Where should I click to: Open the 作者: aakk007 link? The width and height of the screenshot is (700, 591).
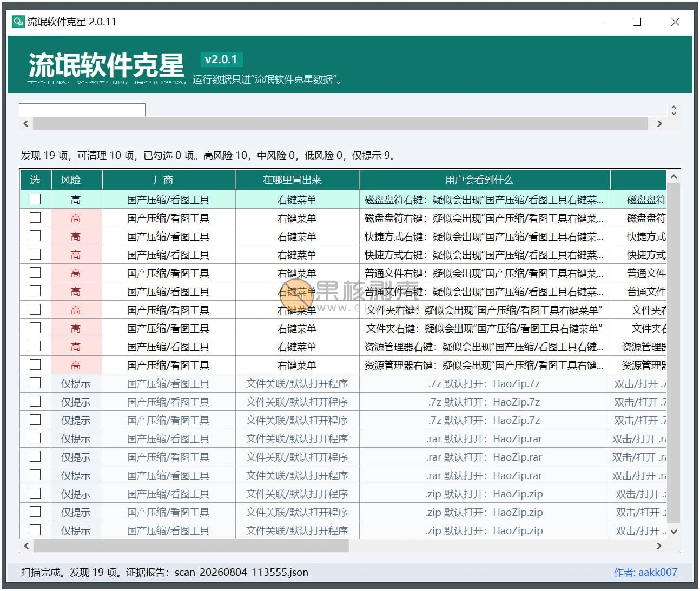coord(645,572)
